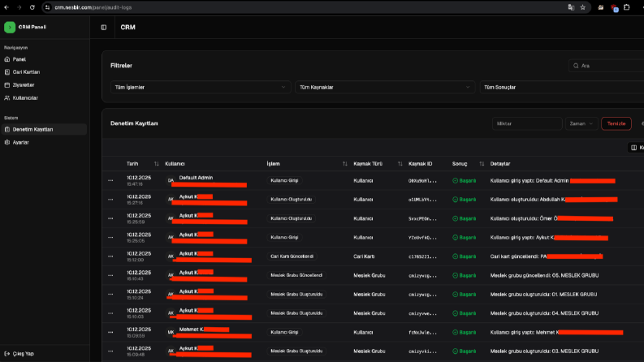Open the Tüm Sonuçlar dropdown
This screenshot has width=644, height=362.
point(562,87)
